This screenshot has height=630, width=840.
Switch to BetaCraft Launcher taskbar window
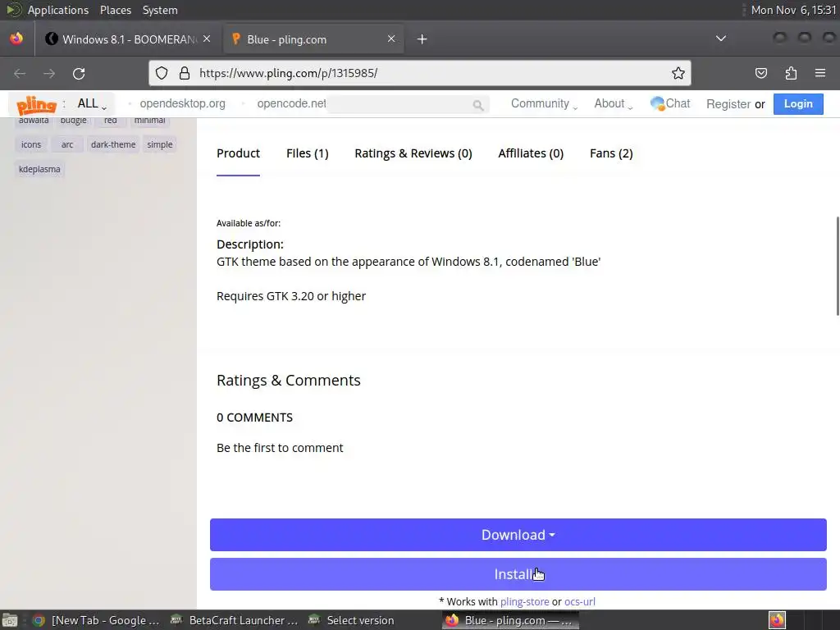point(234,620)
